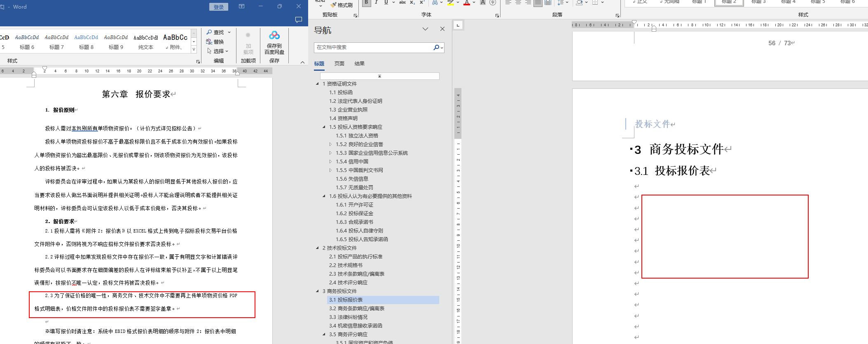The image size is (868, 344).
Task: Toggle strikethrough (abc) formatting
Action: pos(402,2)
